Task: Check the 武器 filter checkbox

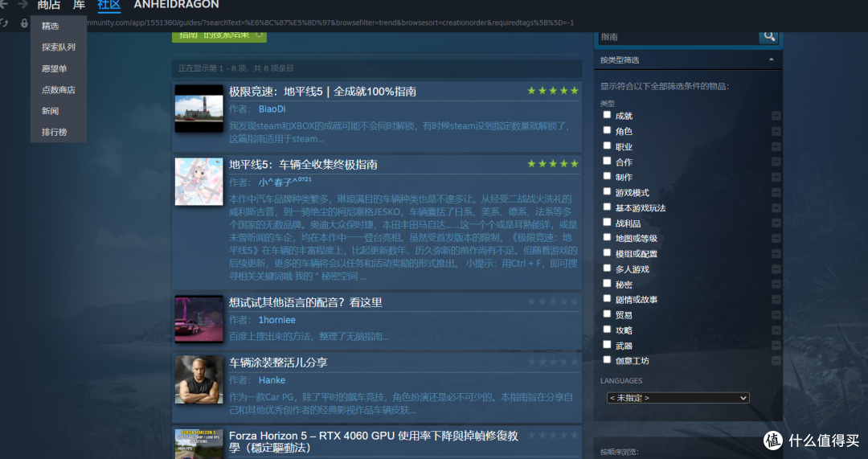Action: pos(607,344)
